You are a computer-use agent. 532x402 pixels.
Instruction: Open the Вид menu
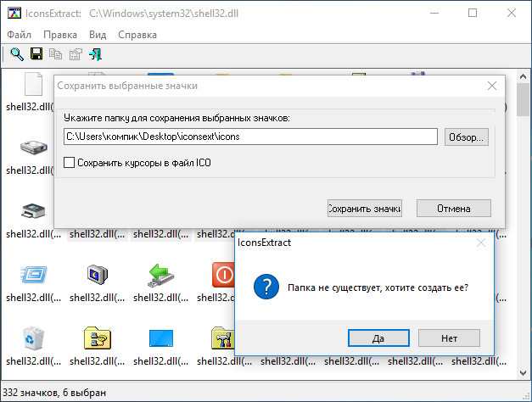click(x=98, y=35)
